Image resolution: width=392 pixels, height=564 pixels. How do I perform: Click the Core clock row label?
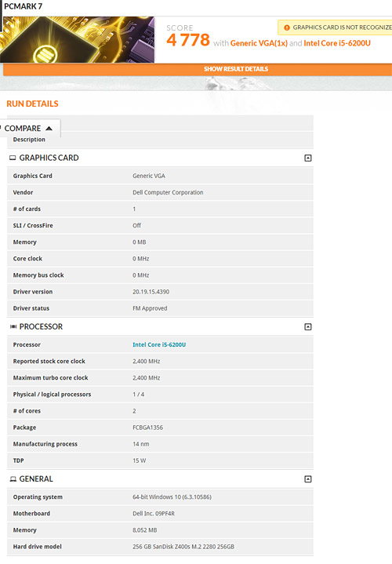[27, 259]
